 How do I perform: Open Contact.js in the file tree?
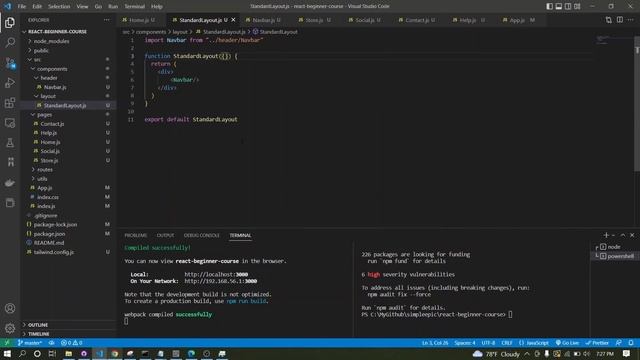click(x=52, y=124)
